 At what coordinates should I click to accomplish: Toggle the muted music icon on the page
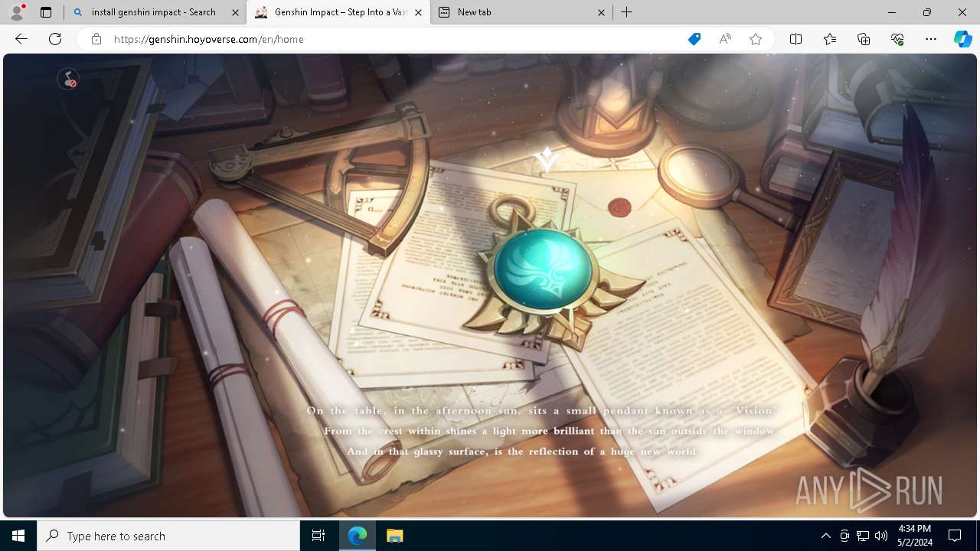pos(68,79)
